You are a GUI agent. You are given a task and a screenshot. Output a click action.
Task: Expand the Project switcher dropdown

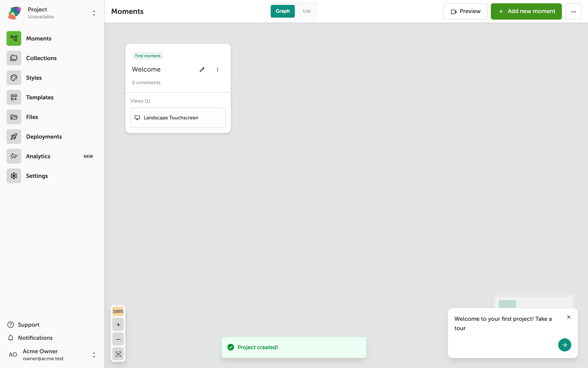94,13
